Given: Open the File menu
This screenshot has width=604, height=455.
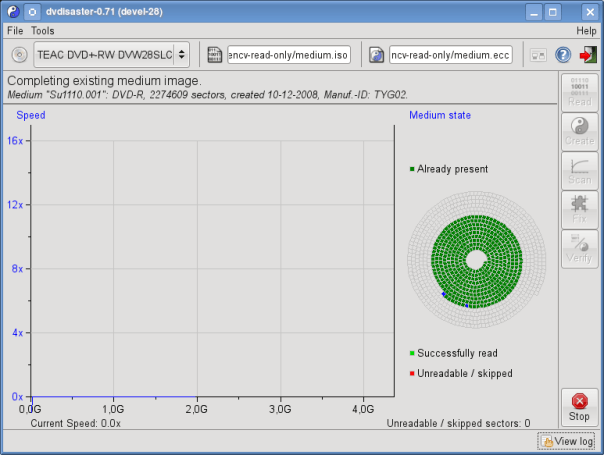Looking at the screenshot, I should [x=15, y=31].
